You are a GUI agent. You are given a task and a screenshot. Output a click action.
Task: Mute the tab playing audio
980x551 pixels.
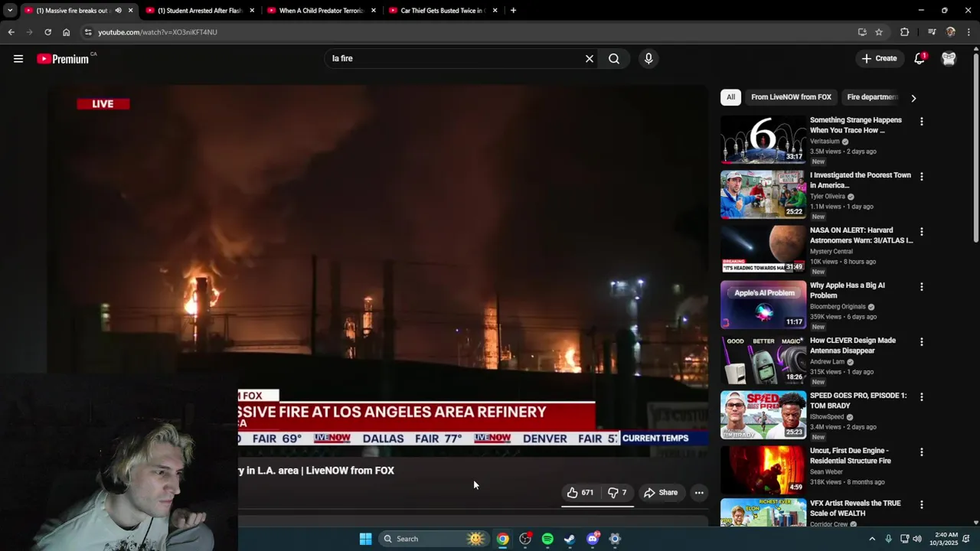click(118, 11)
